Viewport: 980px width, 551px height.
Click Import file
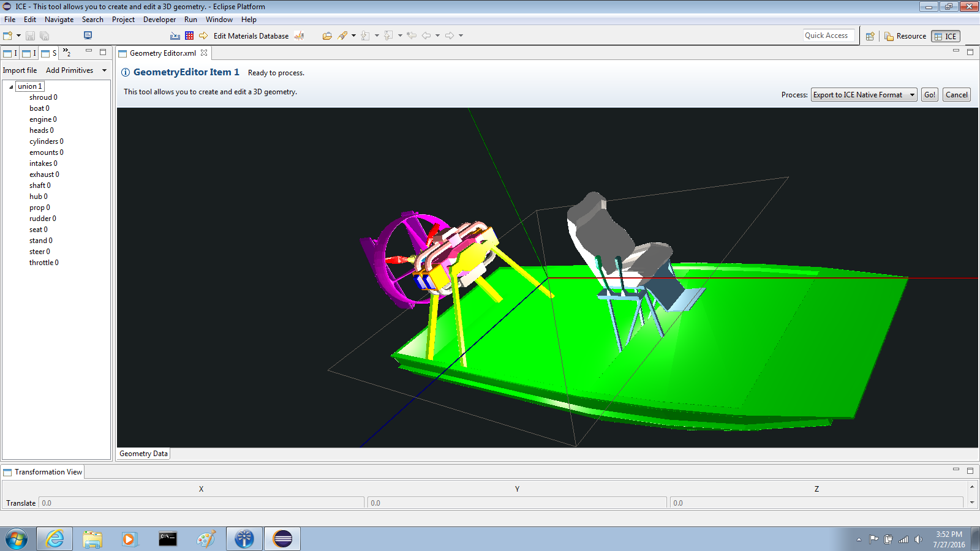coord(20,70)
